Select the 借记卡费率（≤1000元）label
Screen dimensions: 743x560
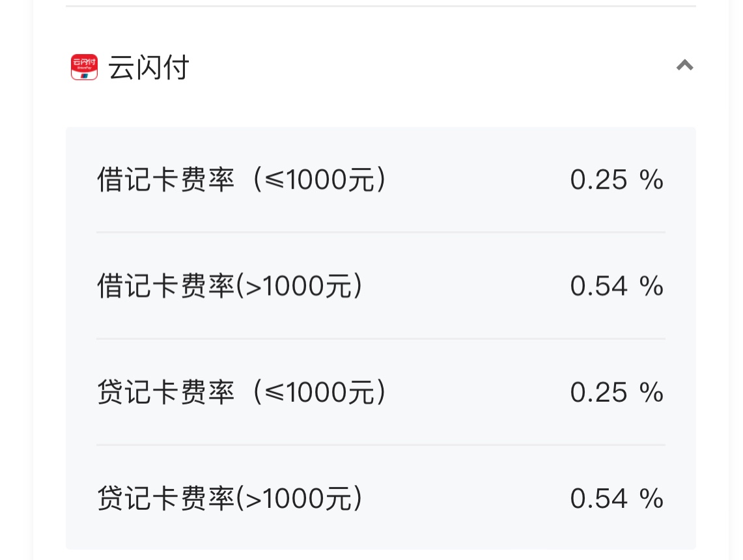coord(242,180)
